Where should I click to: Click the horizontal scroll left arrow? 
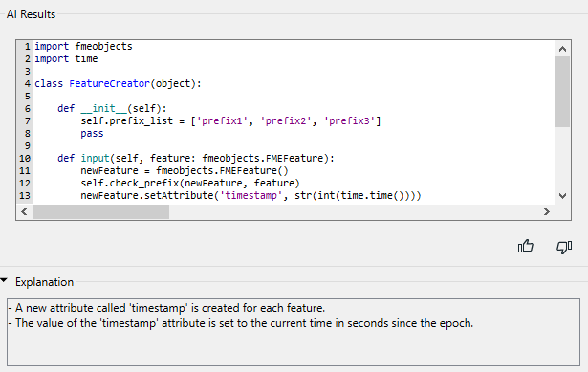(x=24, y=212)
